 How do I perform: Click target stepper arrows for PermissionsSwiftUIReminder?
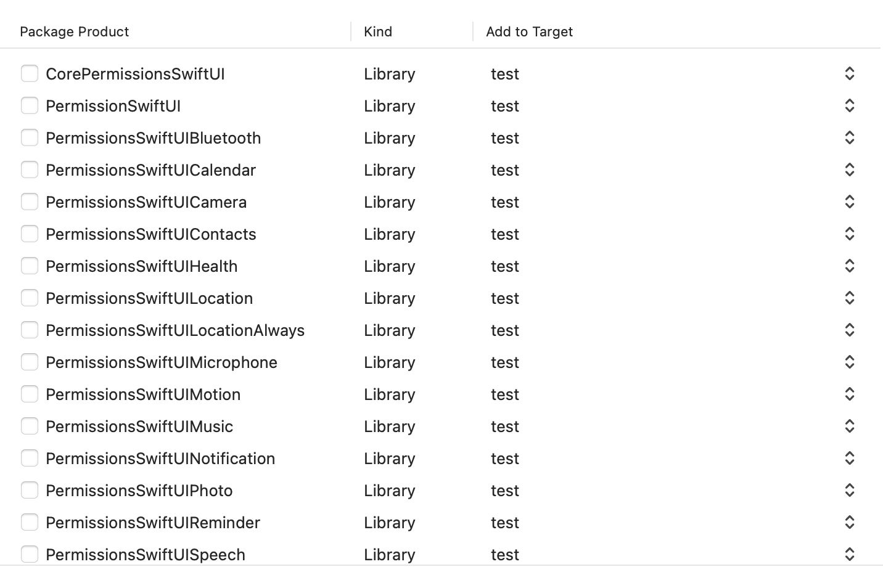click(x=849, y=522)
